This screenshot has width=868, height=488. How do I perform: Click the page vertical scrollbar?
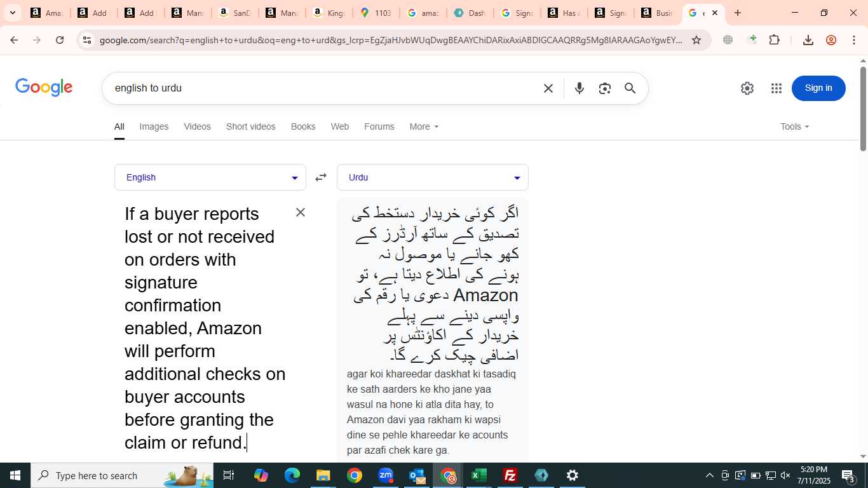[863, 108]
